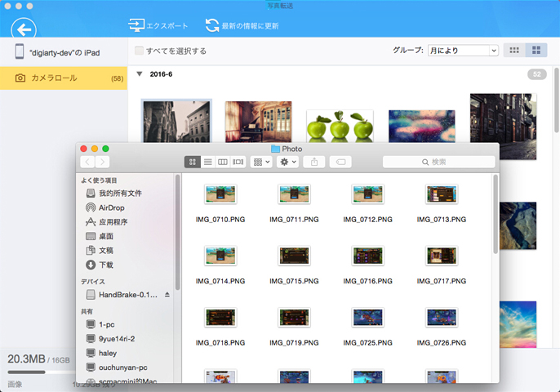This screenshot has width=560, height=392.
Task: Select the green apples photo thumbnail
Action: tap(340, 126)
